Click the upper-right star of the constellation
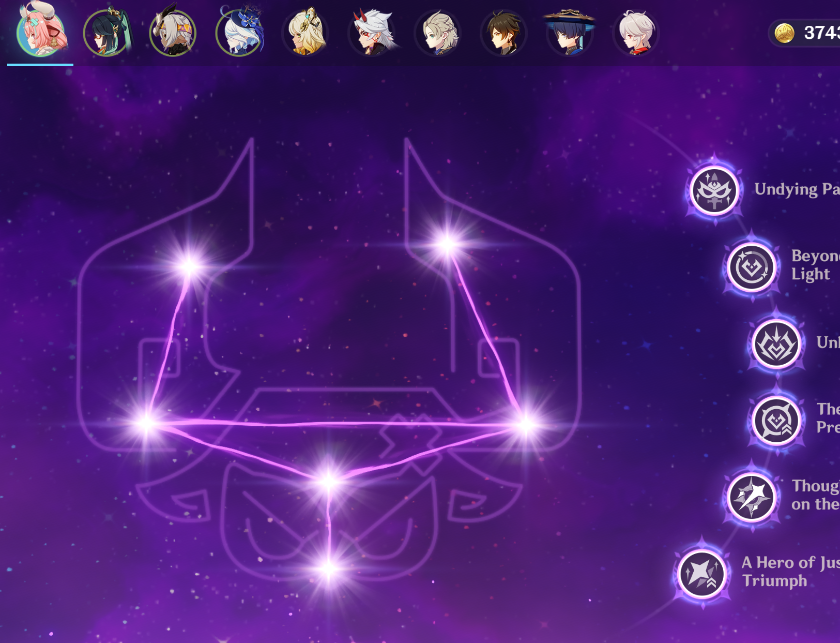 [447, 244]
